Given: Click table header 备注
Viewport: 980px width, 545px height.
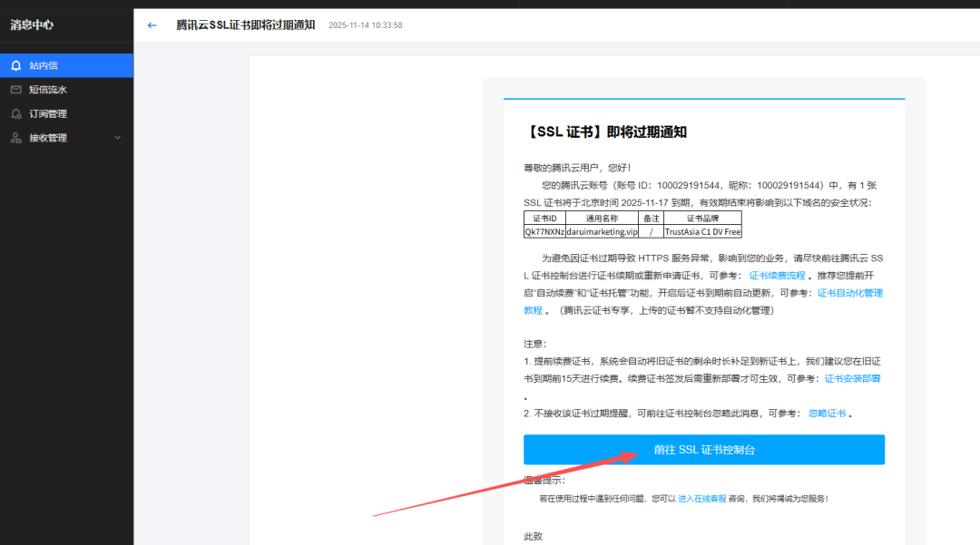Looking at the screenshot, I should click(652, 219).
